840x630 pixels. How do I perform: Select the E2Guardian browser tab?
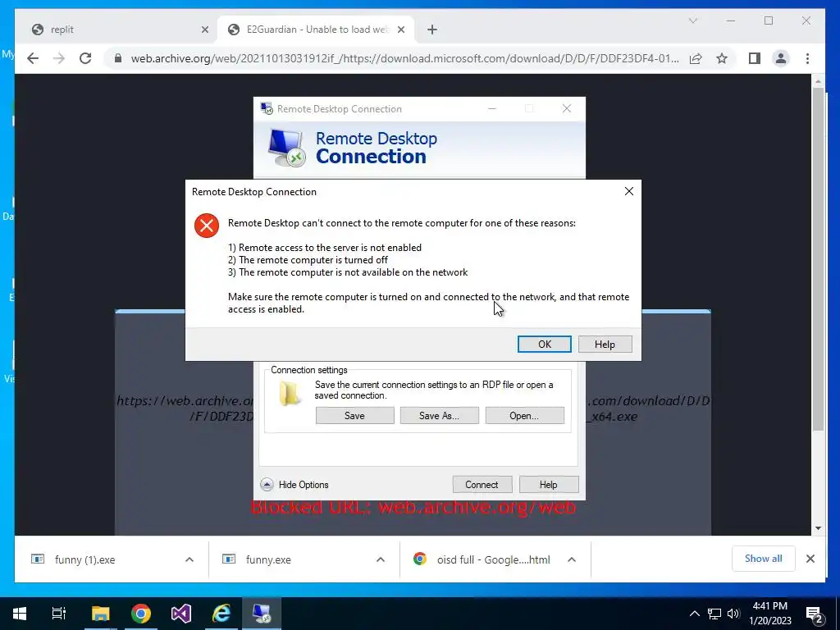[316, 30]
